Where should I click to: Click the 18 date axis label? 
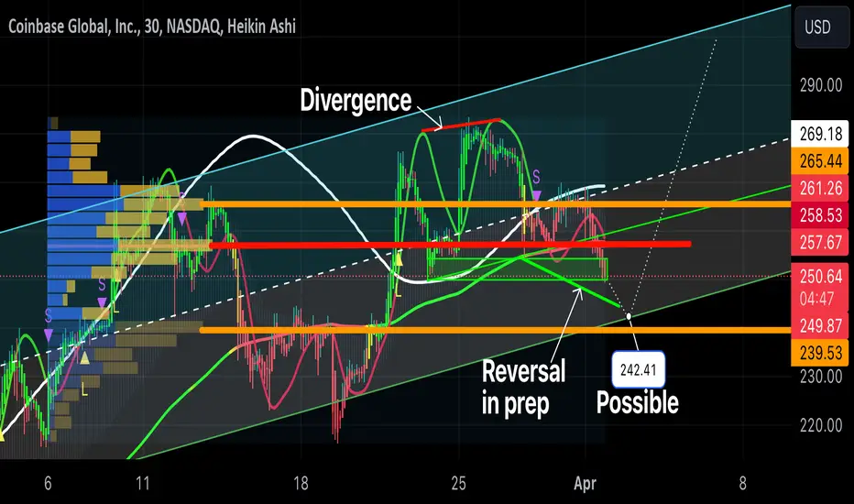tap(301, 483)
